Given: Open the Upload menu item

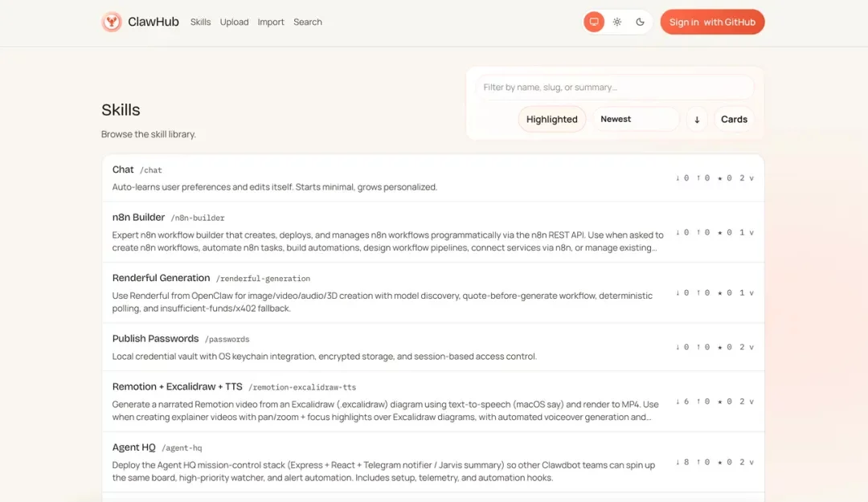Looking at the screenshot, I should point(234,22).
